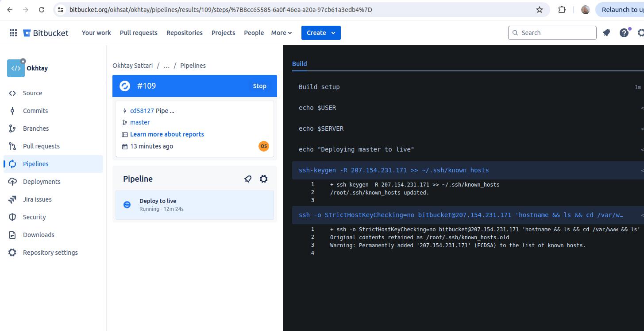
Task: Click the pipeline notification bell icon
Action: 248,179
